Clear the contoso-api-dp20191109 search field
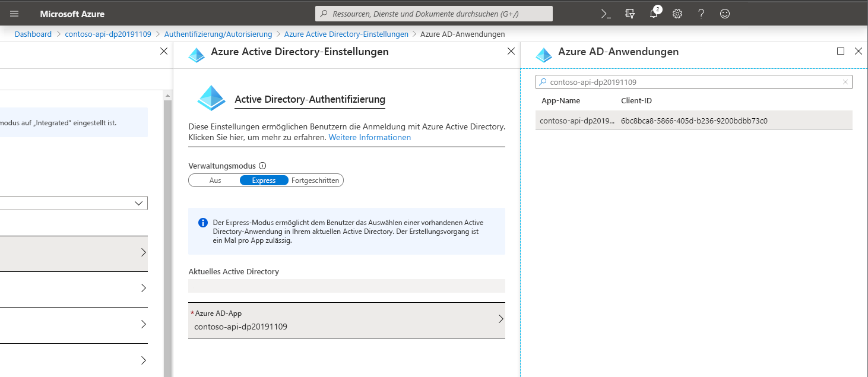Image resolution: width=868 pixels, height=377 pixels. point(845,81)
